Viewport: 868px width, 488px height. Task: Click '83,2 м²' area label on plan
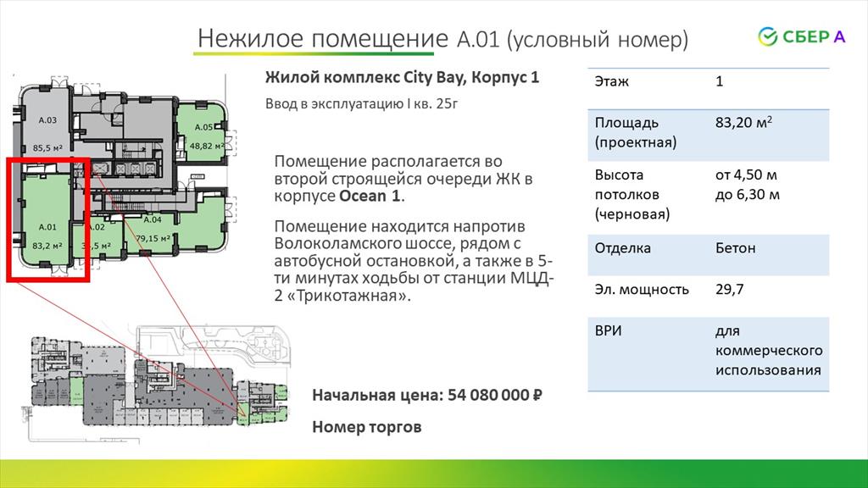(47, 246)
